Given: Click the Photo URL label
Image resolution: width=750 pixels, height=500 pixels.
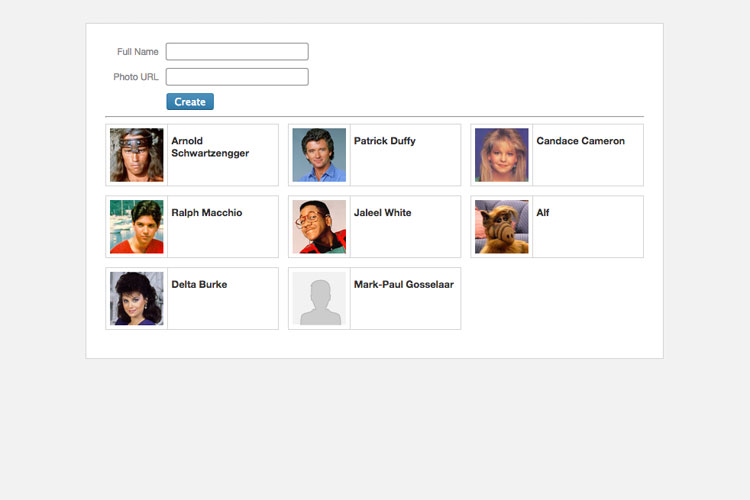Looking at the screenshot, I should click(136, 77).
